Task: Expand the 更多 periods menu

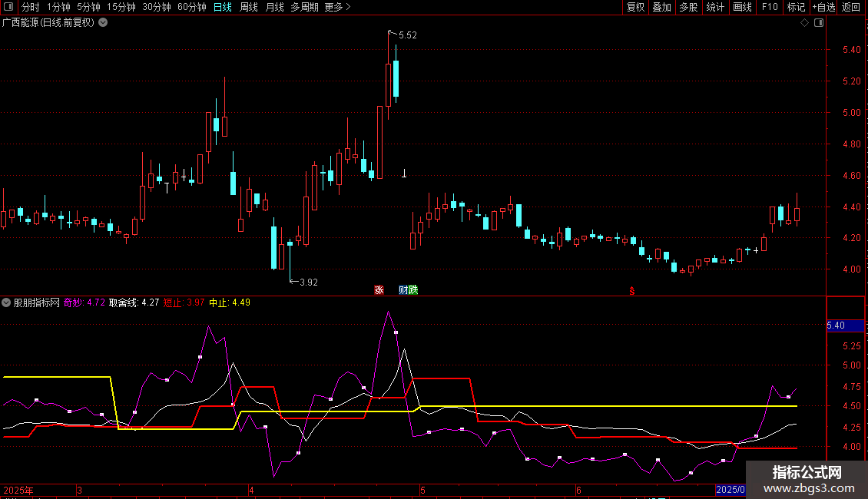Action: tap(337, 7)
